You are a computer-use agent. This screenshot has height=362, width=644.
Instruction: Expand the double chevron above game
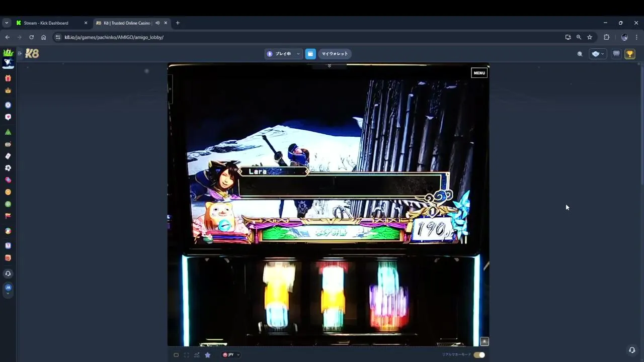pos(330,66)
